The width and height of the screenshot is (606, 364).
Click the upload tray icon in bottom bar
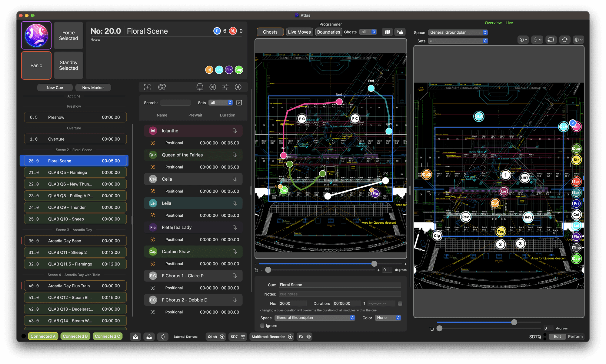149,337
